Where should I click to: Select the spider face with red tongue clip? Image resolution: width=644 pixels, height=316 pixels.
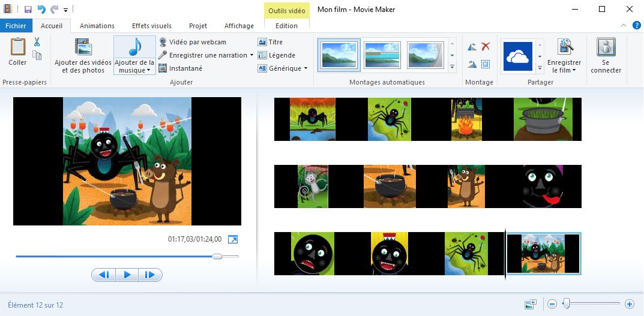(x=543, y=186)
